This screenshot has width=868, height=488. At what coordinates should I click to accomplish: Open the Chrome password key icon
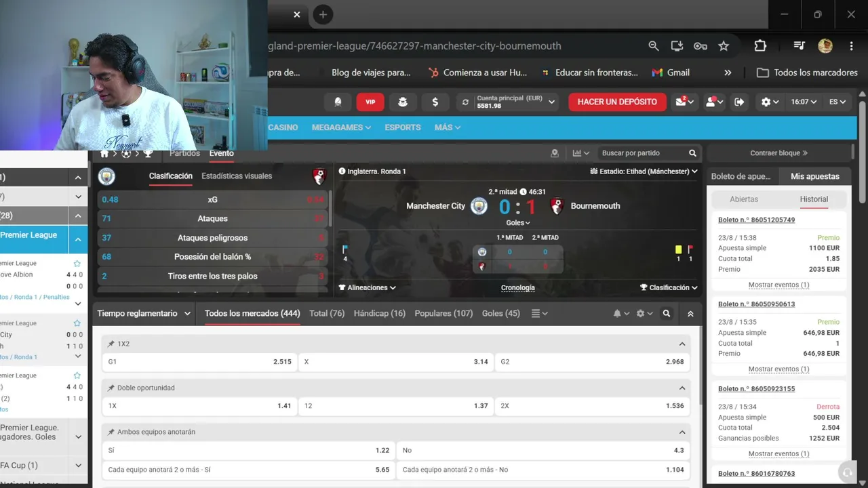tap(701, 46)
